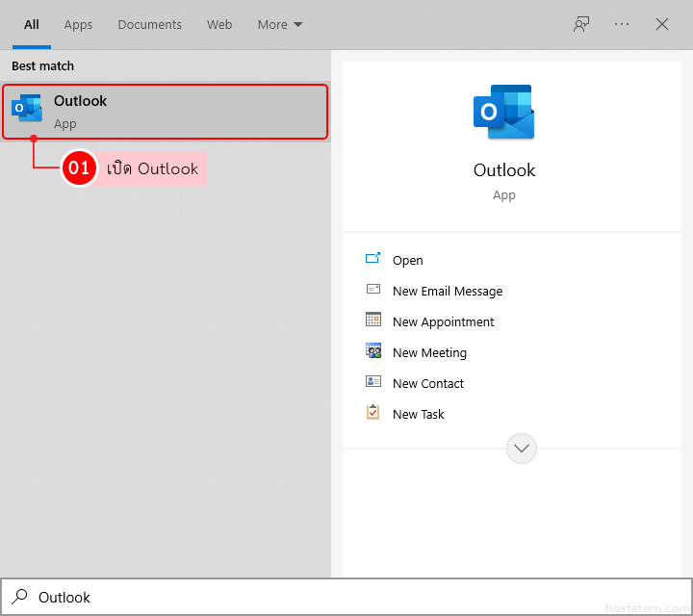Expand the More filter dropdown

click(x=280, y=24)
